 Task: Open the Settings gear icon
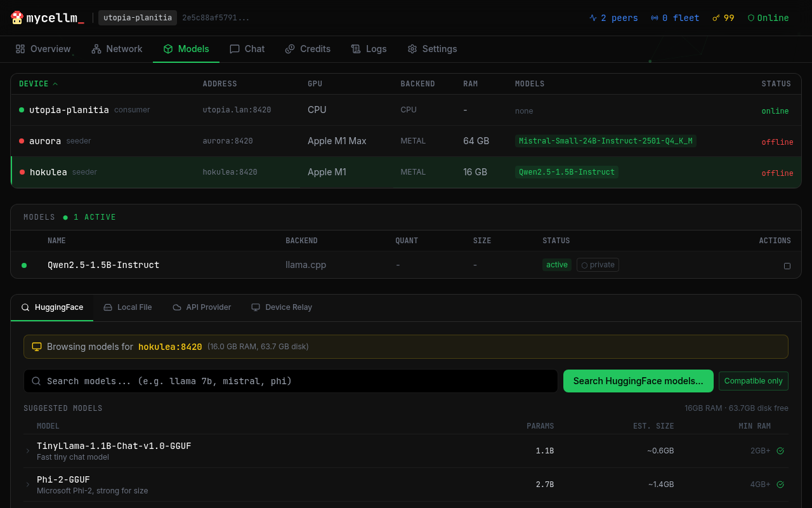pyautogui.click(x=412, y=49)
